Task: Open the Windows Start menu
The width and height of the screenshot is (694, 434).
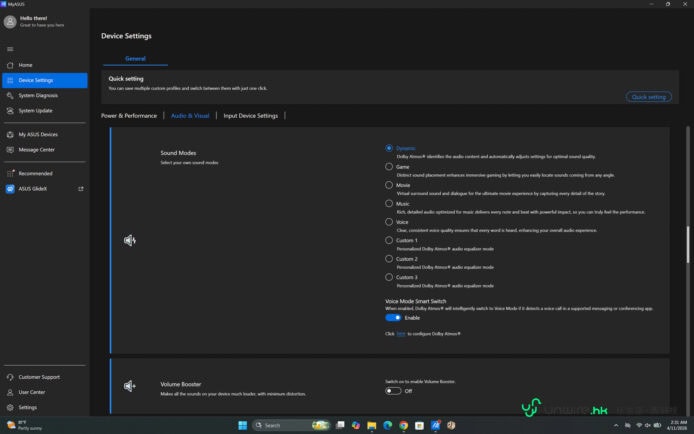Action: pyautogui.click(x=243, y=425)
